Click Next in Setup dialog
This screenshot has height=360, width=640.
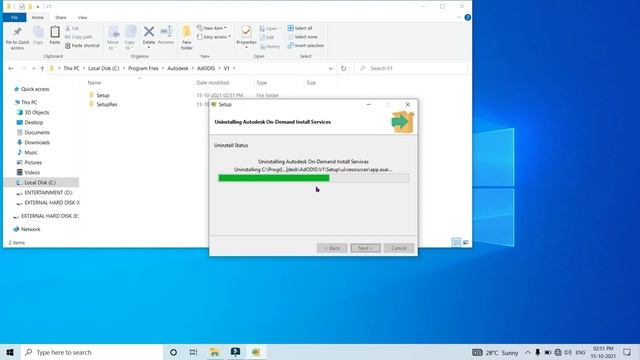pyautogui.click(x=365, y=248)
